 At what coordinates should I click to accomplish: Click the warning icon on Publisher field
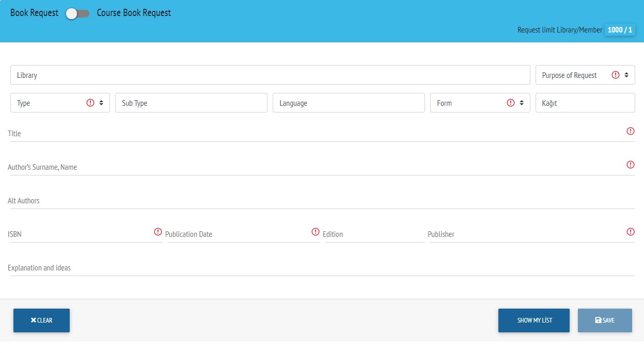tap(631, 232)
